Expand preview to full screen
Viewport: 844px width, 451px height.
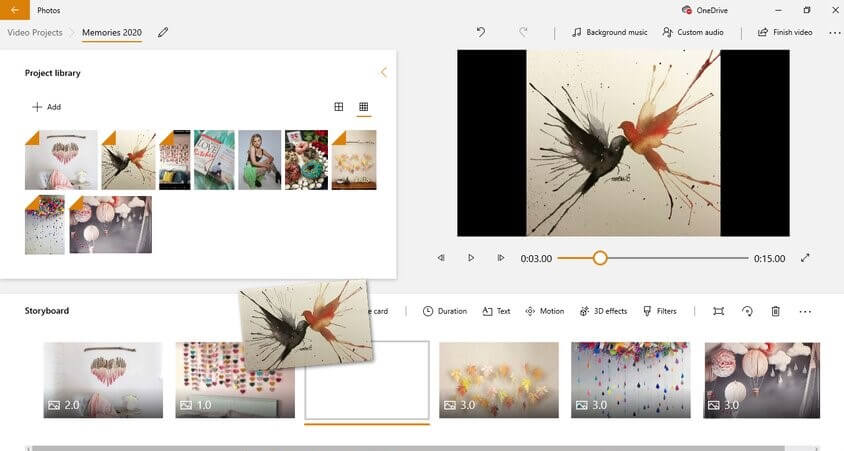click(805, 258)
